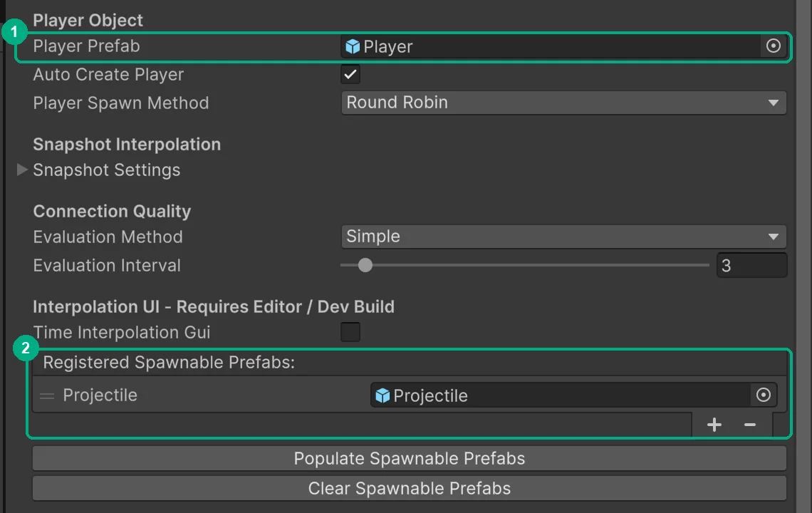The width and height of the screenshot is (812, 513).
Task: Click the Player prefab cube icon
Action: tap(353, 46)
